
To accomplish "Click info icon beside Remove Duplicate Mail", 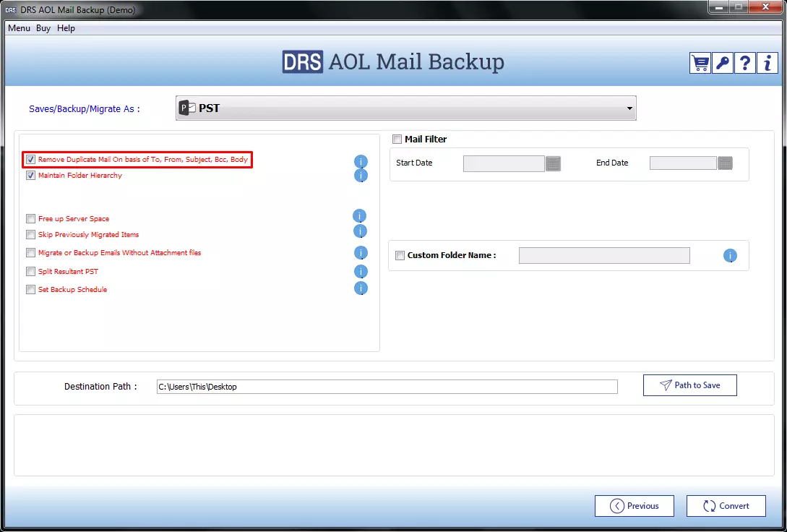I will (x=361, y=162).
